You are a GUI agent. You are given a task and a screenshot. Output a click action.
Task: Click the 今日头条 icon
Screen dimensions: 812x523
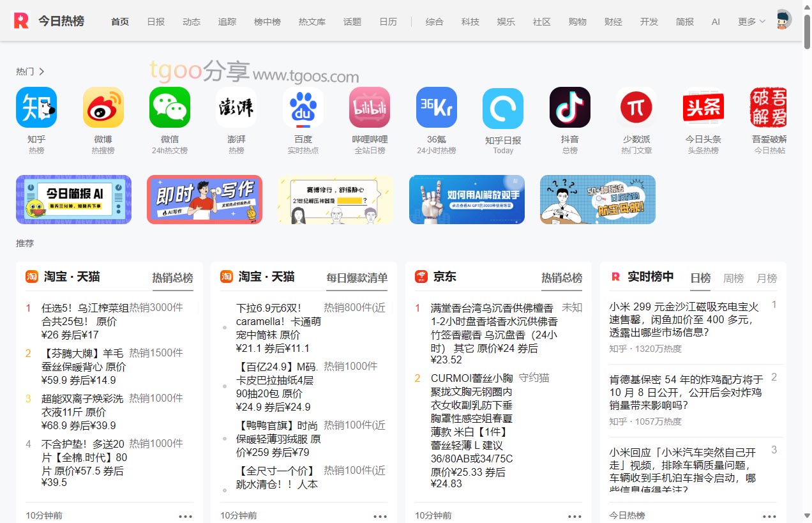[703, 107]
